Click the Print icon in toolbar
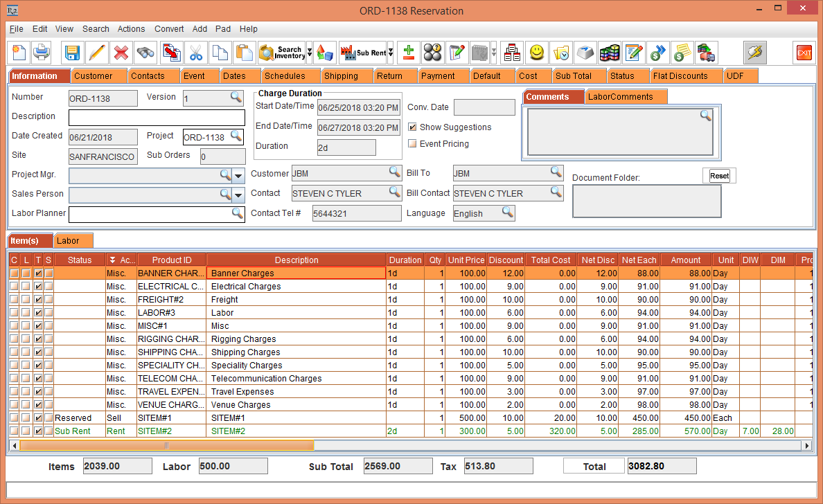 click(42, 53)
